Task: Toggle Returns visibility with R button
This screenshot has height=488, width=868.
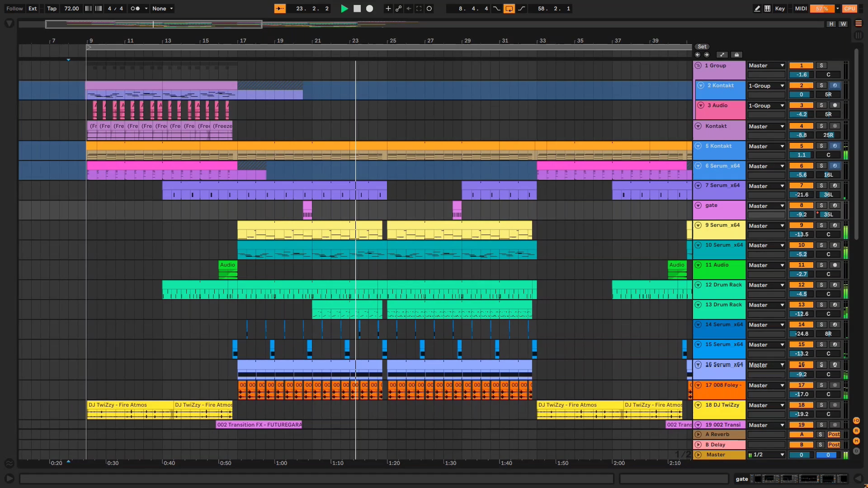Action: pyautogui.click(x=856, y=431)
